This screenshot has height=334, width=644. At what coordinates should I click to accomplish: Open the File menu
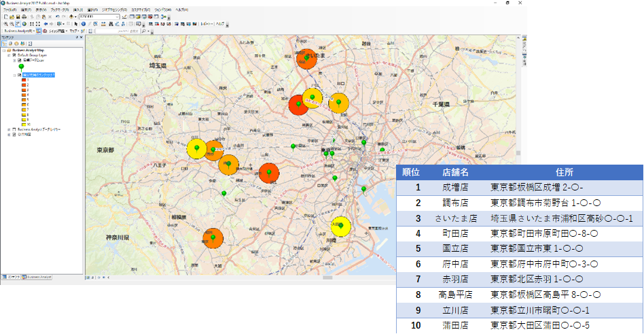[10, 10]
